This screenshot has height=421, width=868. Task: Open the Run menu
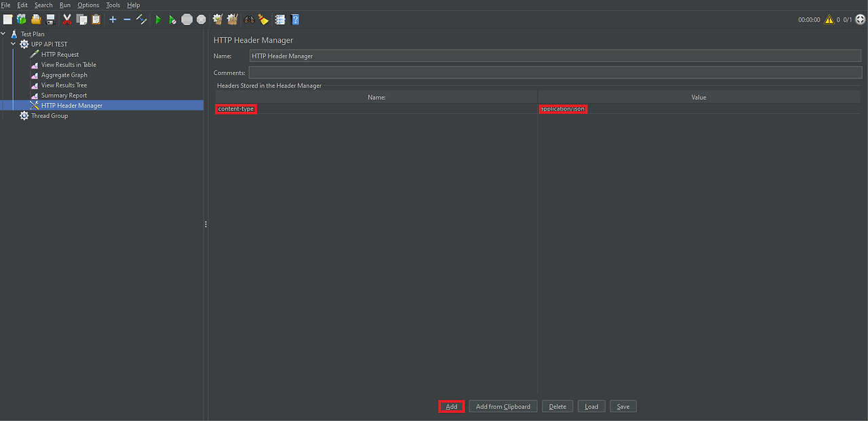tap(65, 5)
